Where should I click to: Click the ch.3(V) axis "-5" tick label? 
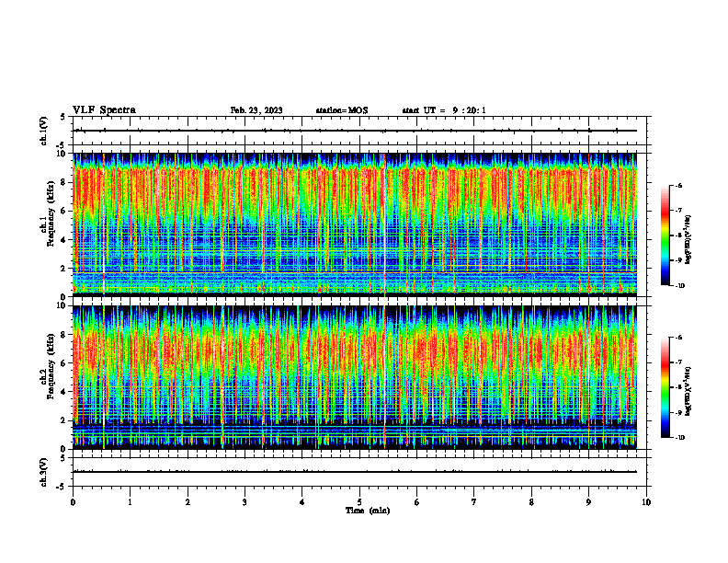click(62, 487)
